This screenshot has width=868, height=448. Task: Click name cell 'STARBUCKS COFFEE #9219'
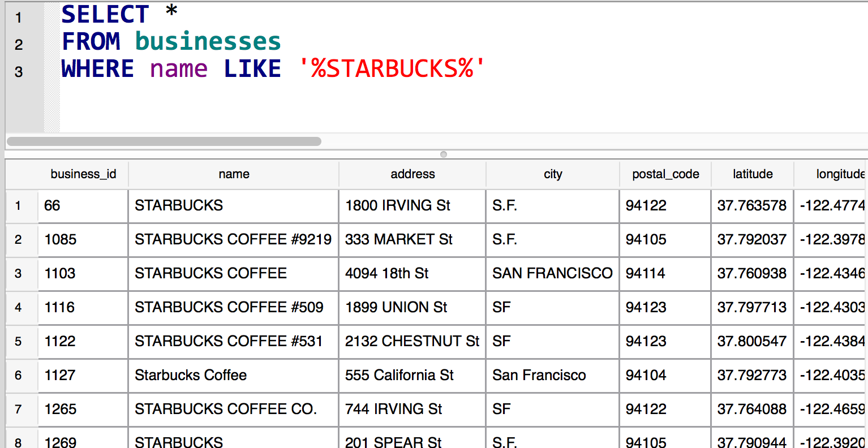pos(234,240)
